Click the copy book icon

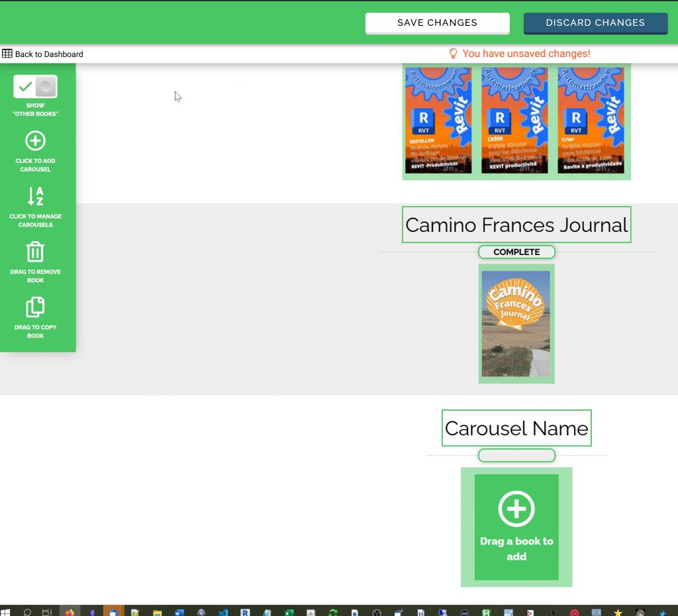(35, 307)
